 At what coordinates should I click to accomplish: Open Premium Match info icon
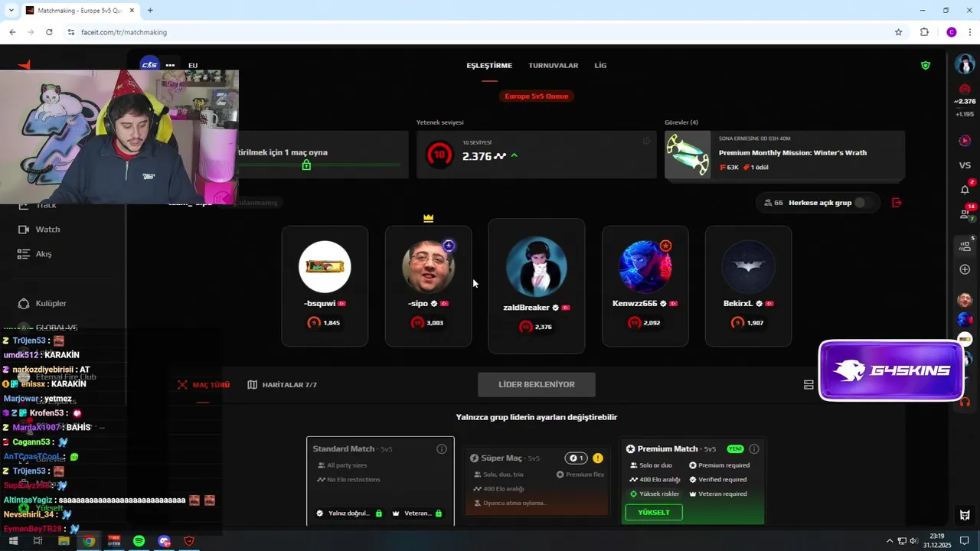[754, 449]
